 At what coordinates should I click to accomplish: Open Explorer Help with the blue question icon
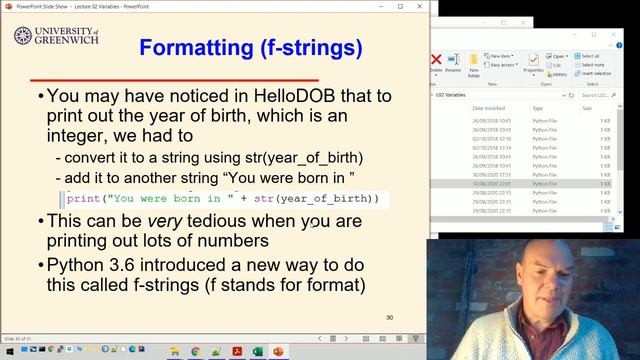click(619, 45)
